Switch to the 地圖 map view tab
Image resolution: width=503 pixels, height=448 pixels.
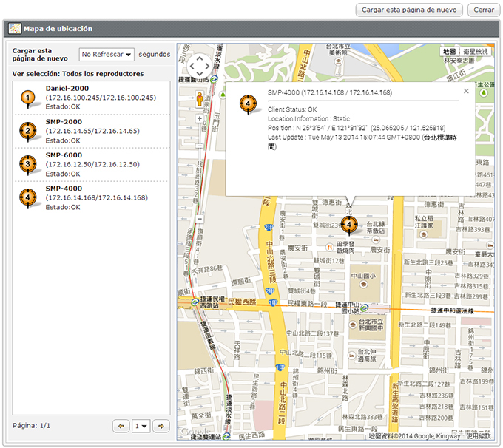coord(449,52)
